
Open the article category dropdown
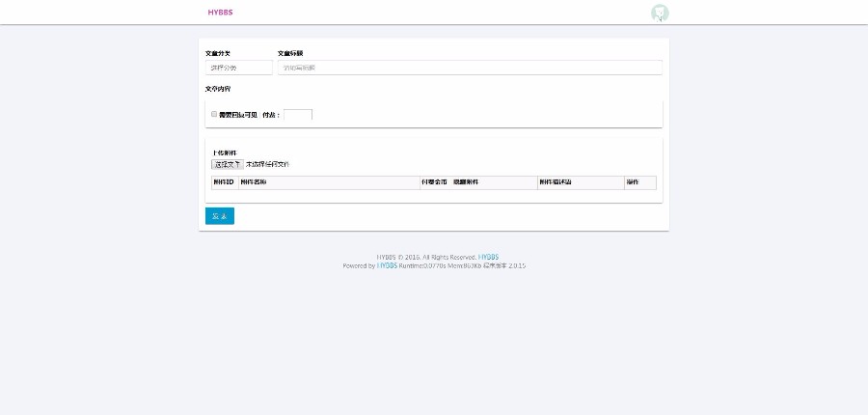point(239,68)
